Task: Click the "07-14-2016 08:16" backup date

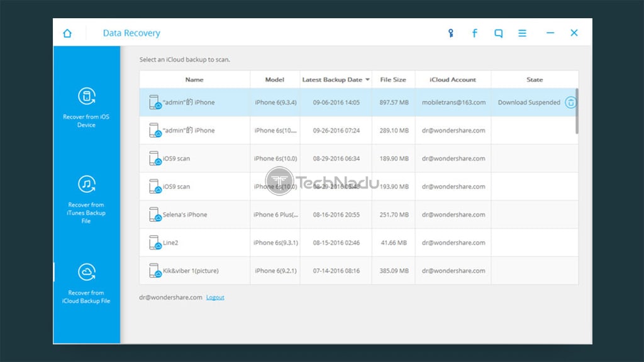Action: 336,270
